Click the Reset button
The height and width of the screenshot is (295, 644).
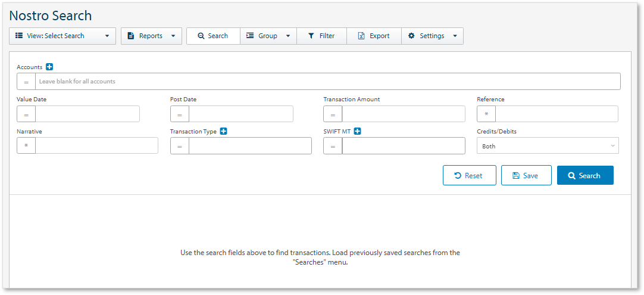(469, 176)
